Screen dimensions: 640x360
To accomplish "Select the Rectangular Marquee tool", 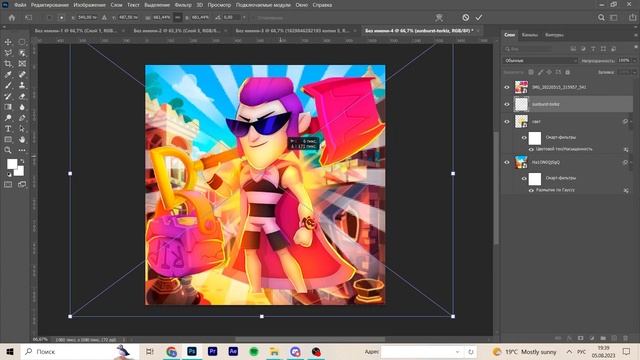I will [22, 42].
